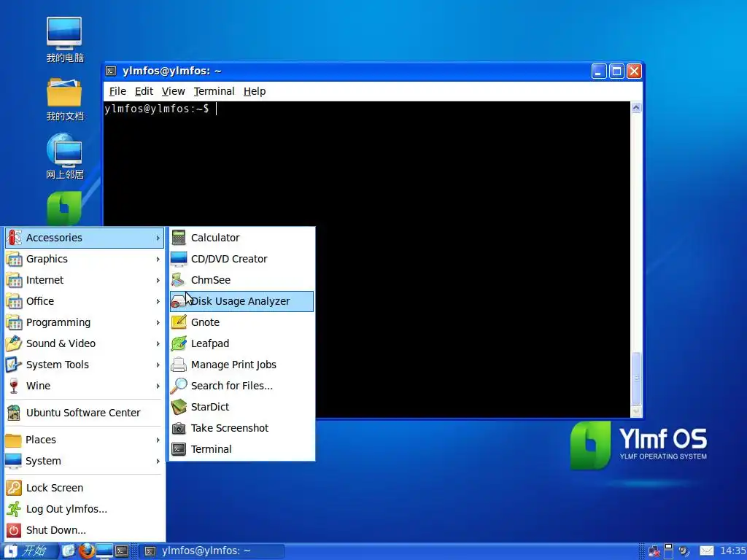Click the Graphics label in start menu
Screen dimensions: 747x560
47,259
